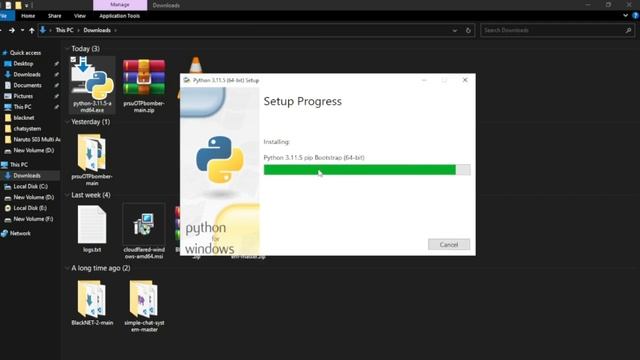This screenshot has height=360, width=640.
Task: Open Network in navigation pane
Action: (x=20, y=233)
